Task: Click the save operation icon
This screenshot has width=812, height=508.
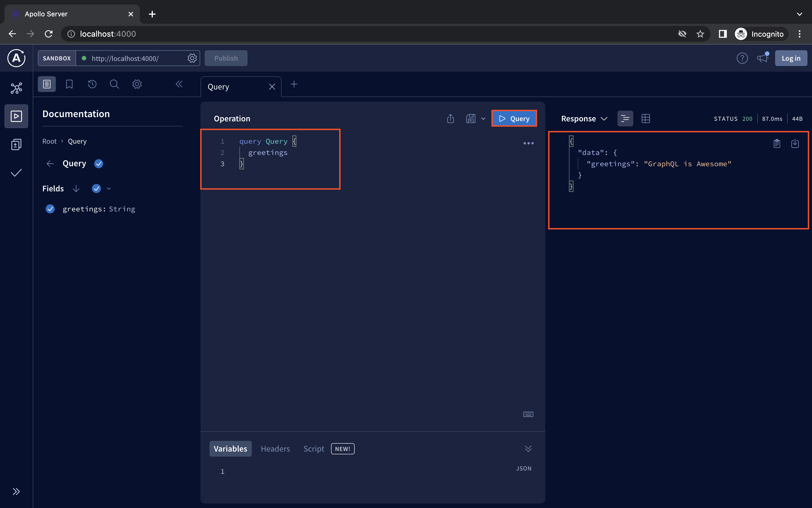Action: [x=471, y=119]
